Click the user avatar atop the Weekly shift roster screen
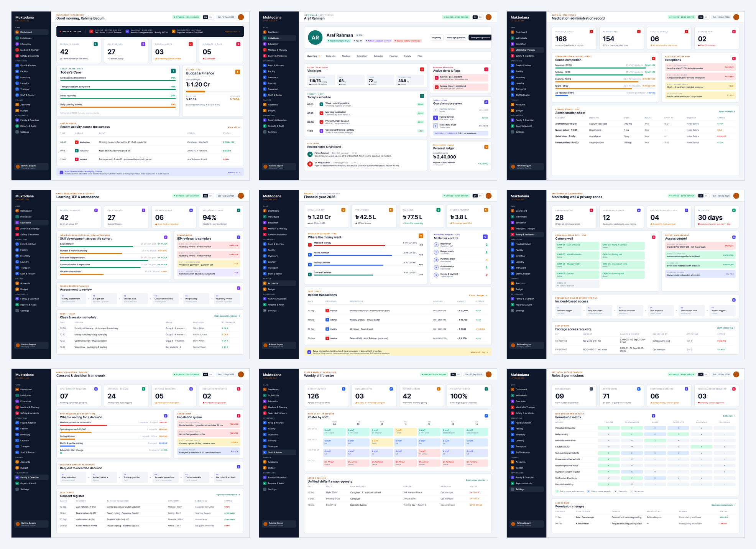Screen dimensions: 756x549 pyautogui.click(x=488, y=375)
